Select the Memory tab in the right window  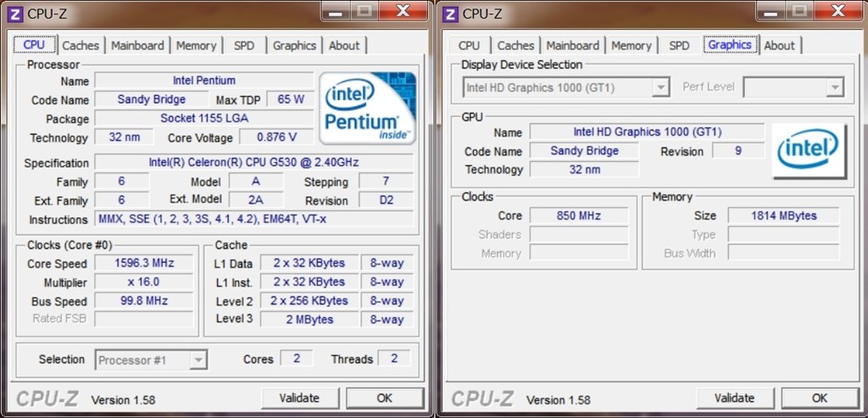pos(631,46)
